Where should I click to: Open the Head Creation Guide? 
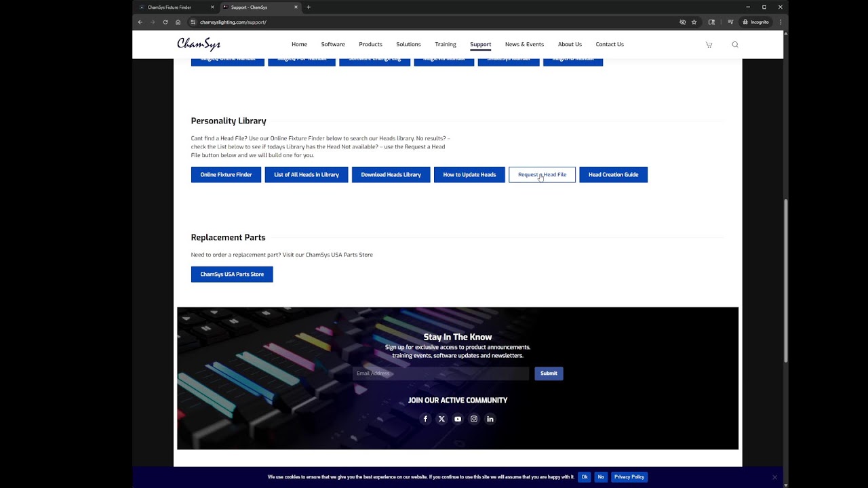[x=614, y=175]
